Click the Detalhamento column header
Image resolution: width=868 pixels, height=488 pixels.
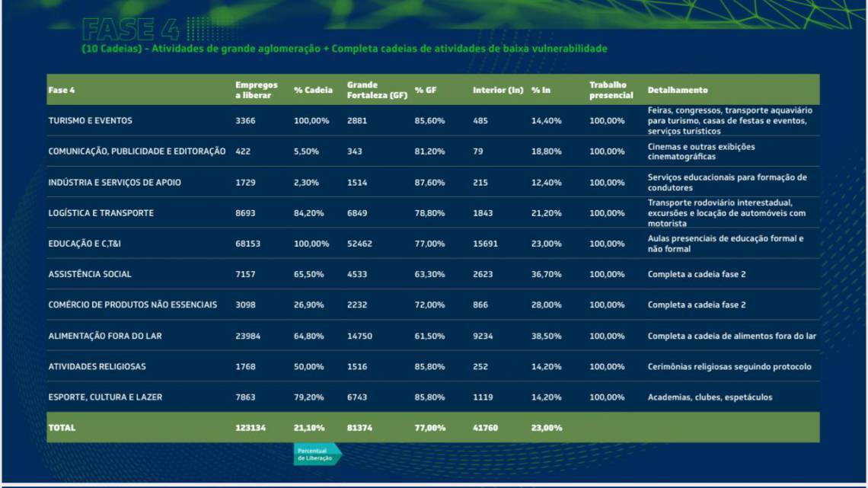click(677, 90)
